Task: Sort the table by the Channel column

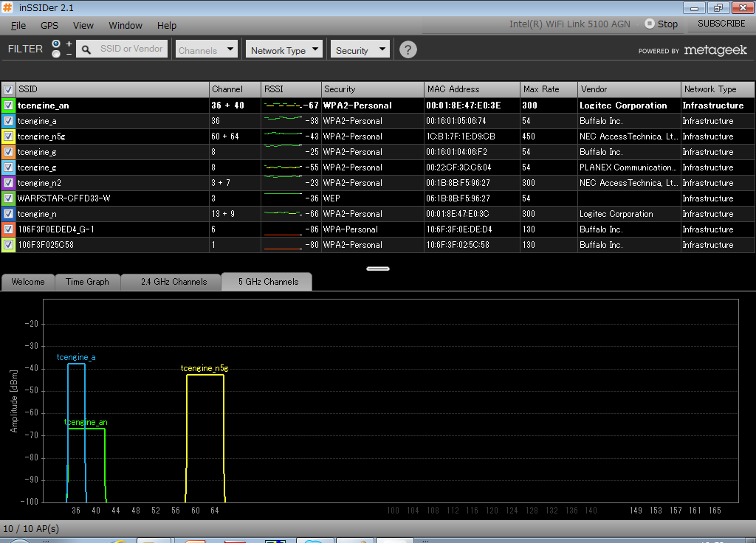Action: (236, 89)
